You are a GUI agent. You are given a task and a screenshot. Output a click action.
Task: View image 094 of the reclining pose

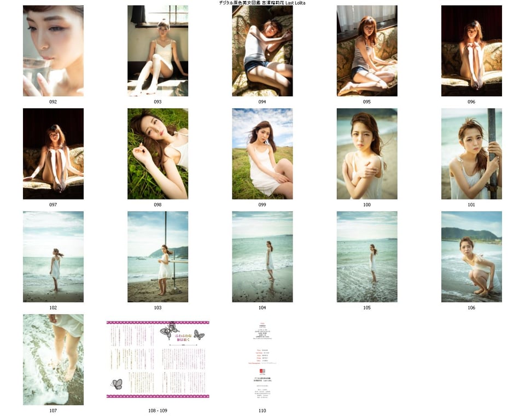[261, 49]
